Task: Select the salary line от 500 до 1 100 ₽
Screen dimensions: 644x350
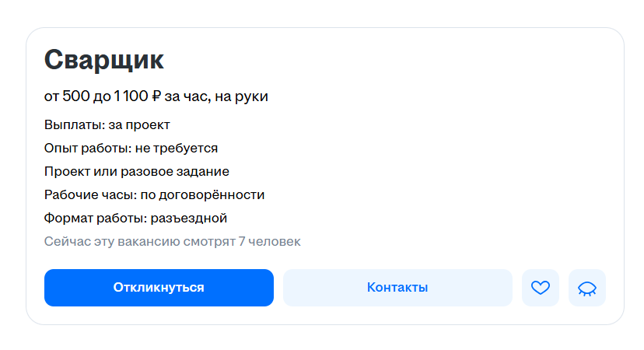Action: click(x=103, y=96)
